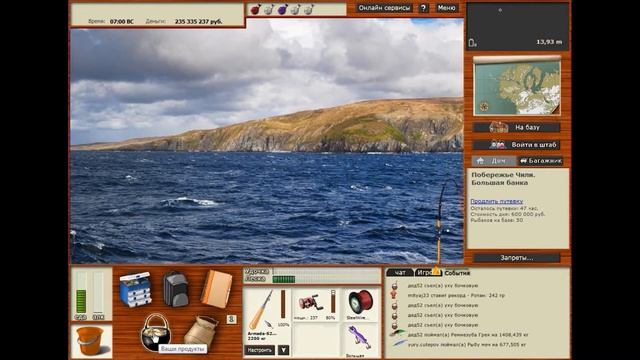Click the small number 8 badge
This screenshot has height=360, width=640.
coord(231,319)
